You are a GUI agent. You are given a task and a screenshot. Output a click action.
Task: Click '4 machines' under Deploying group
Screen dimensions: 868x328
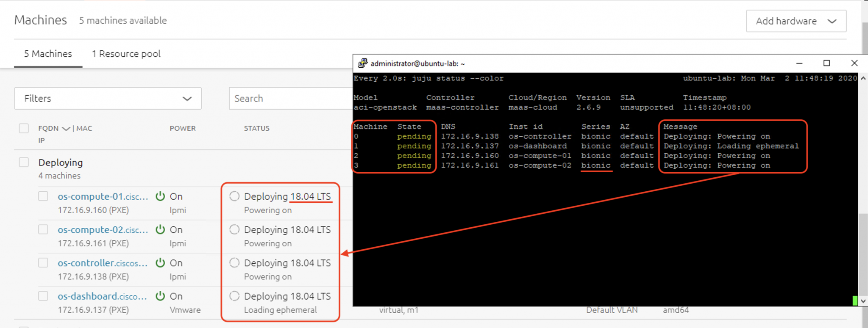59,176
